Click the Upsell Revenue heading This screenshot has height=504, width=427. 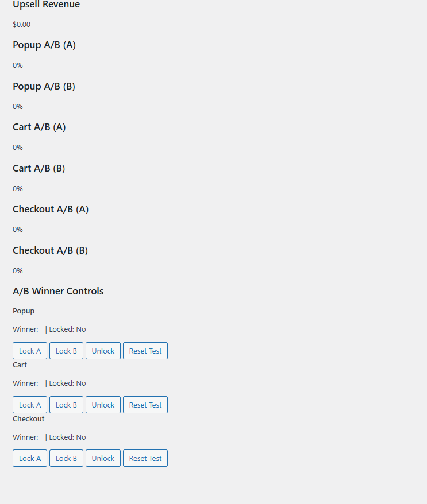pos(47,5)
